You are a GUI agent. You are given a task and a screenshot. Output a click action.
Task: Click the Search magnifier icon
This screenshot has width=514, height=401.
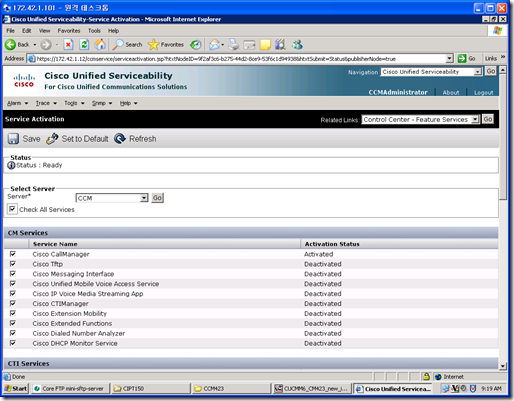click(x=118, y=44)
